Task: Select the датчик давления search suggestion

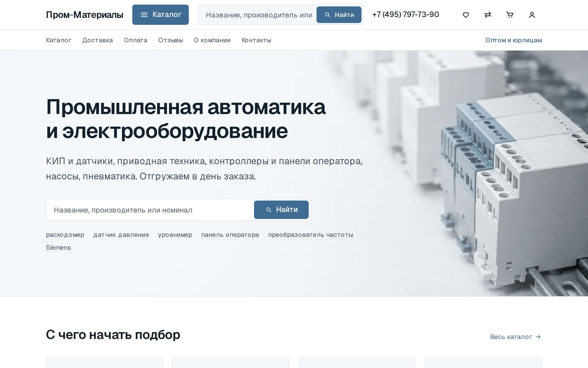Action: [121, 235]
